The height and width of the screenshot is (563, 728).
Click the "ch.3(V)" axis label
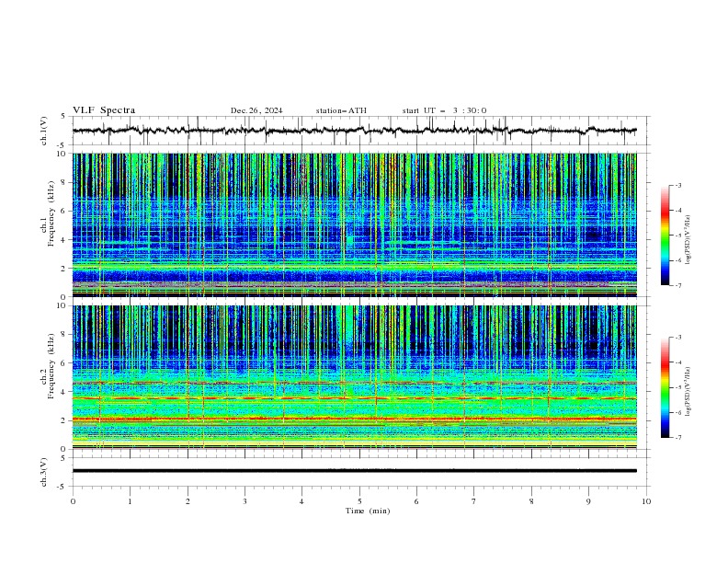[x=44, y=472]
